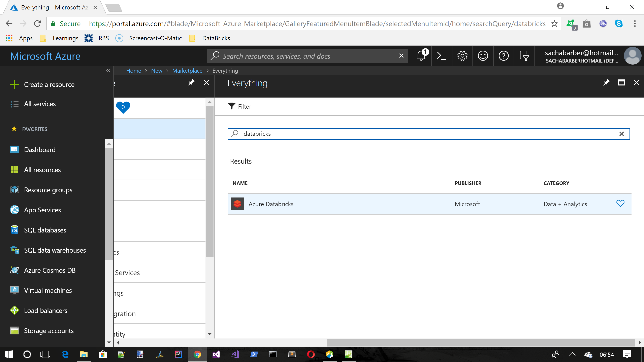Open the Screencast-O-Matic bookmark
Screen dimensions: 644x362
[149, 38]
